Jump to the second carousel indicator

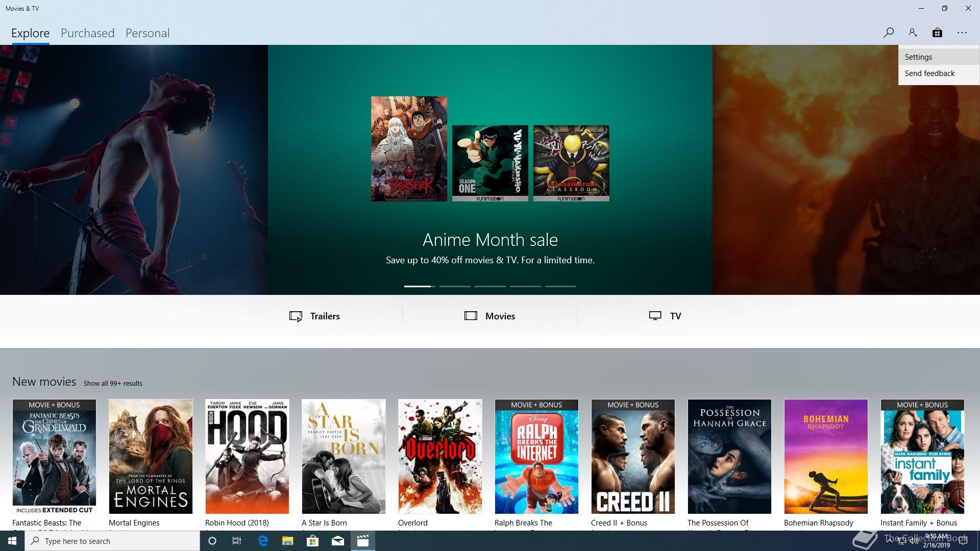coord(455,286)
